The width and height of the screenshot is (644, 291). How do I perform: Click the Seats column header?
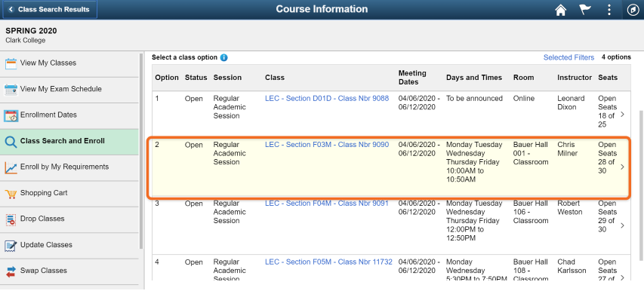[608, 78]
